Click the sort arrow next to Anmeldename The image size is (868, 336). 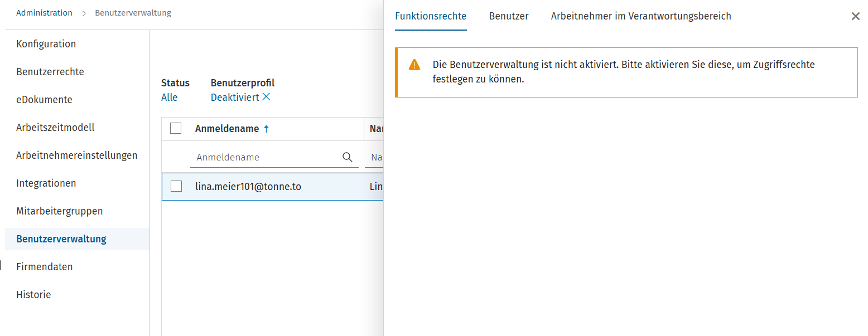[266, 129]
